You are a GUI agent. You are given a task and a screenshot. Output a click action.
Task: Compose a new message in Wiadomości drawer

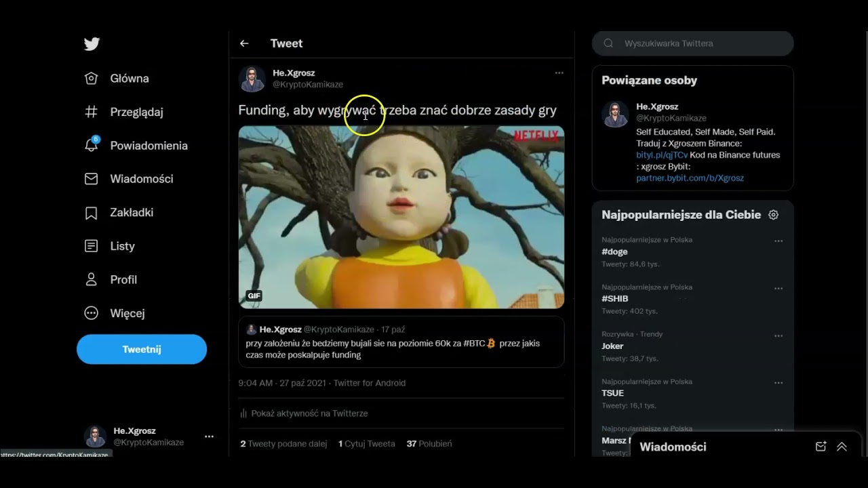[821, 447]
